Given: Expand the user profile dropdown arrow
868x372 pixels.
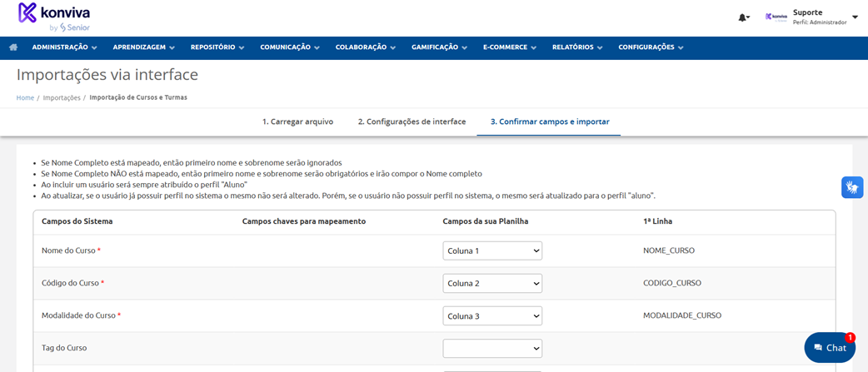Looking at the screenshot, I should 855,17.
